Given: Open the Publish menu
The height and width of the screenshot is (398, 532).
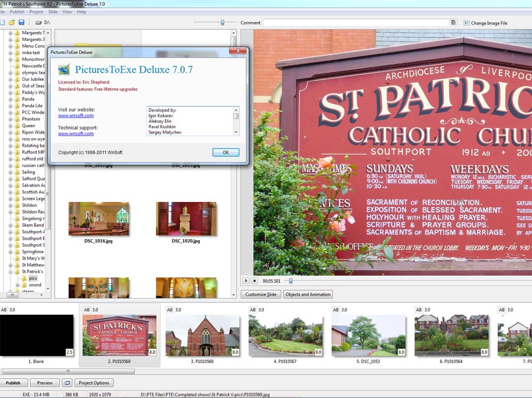Looking at the screenshot, I should pos(17,12).
